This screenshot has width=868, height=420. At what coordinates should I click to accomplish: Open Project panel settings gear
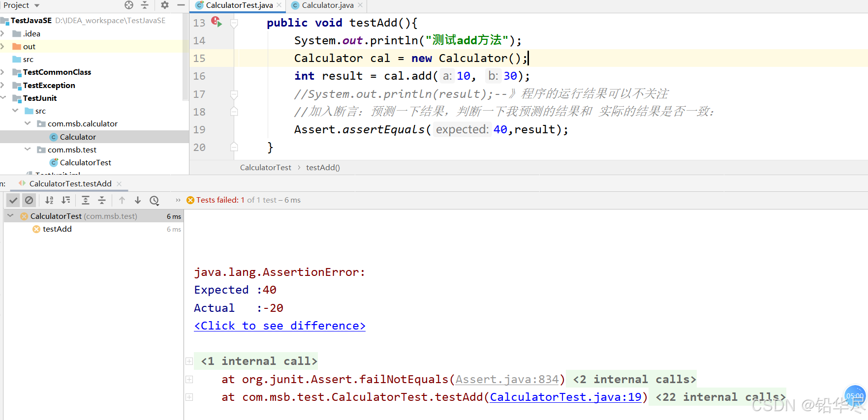[165, 5]
